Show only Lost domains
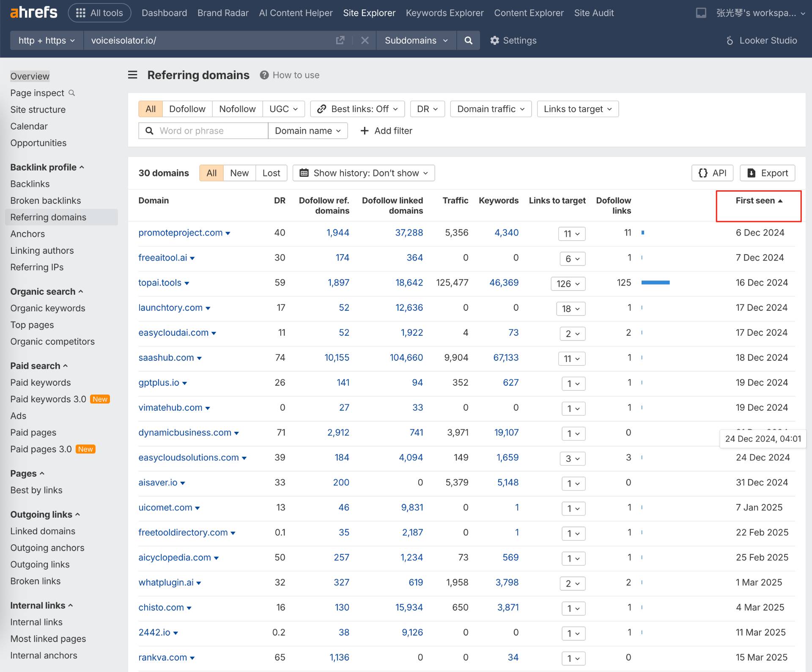This screenshot has height=672, width=812. coord(271,173)
